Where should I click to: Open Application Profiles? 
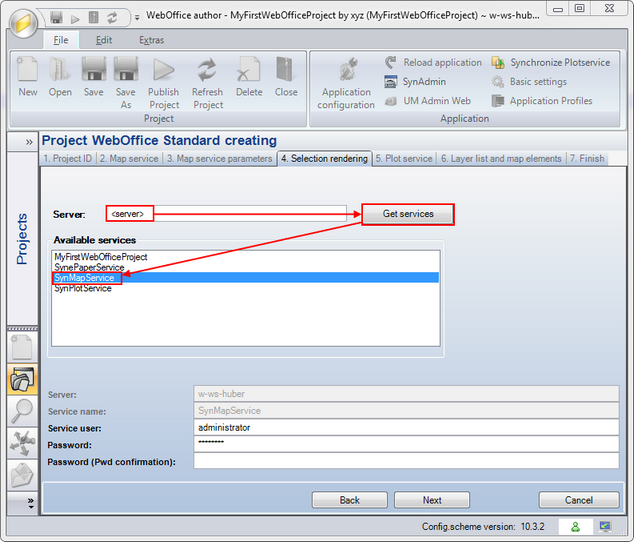[x=542, y=101]
